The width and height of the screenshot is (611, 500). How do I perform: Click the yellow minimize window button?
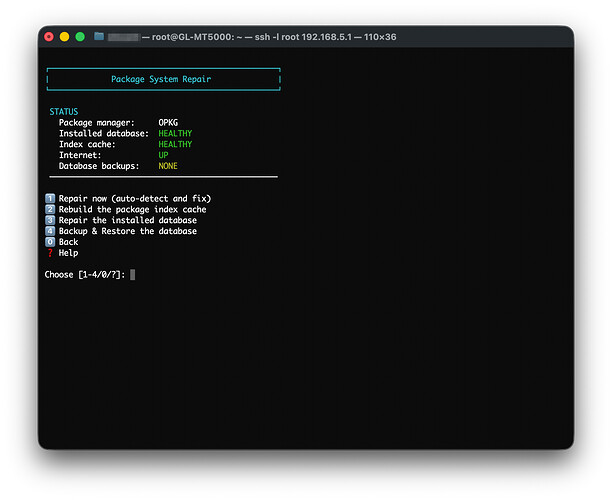coord(64,37)
